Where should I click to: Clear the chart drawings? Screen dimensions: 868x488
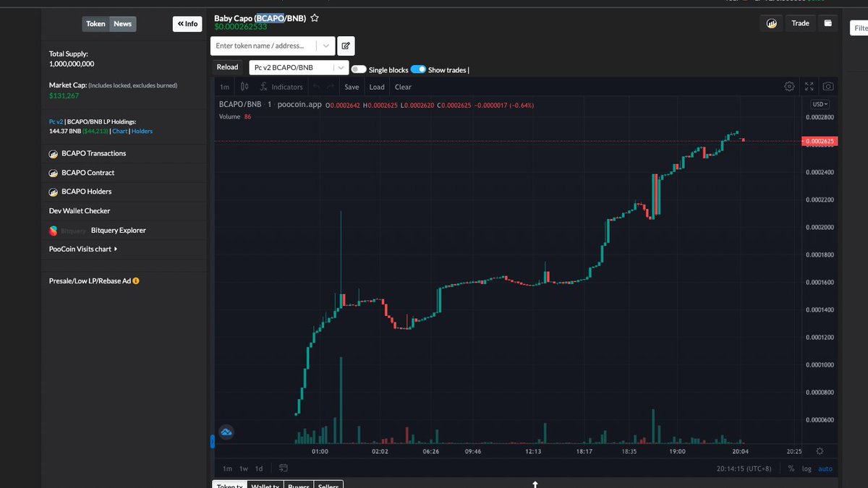click(403, 87)
